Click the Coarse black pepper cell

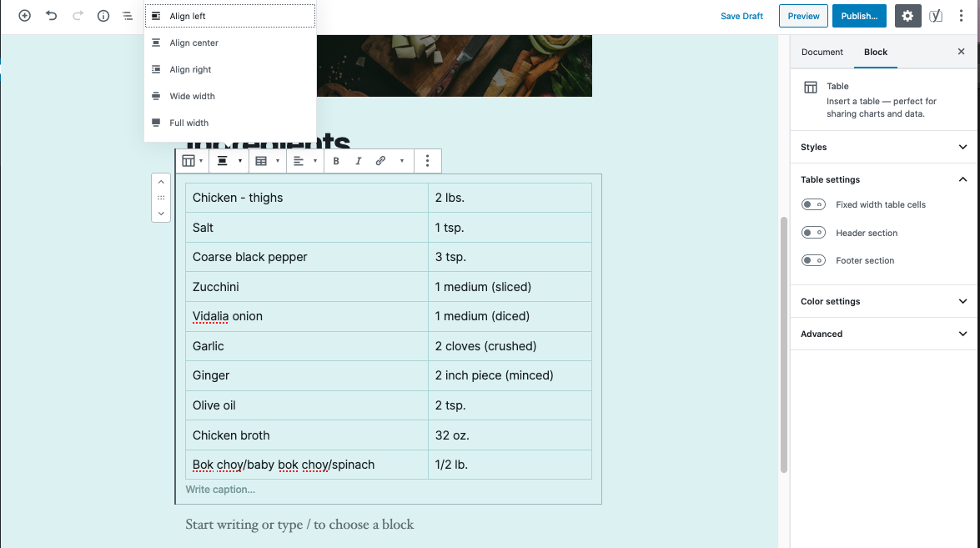(x=307, y=257)
